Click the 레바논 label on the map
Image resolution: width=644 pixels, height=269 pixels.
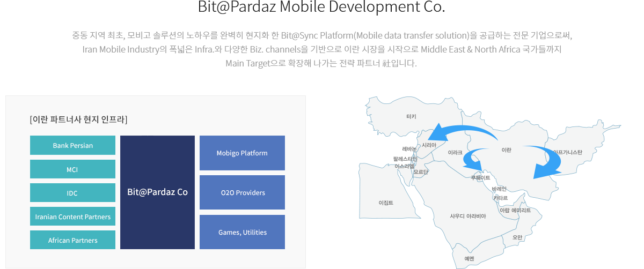[x=409, y=149]
